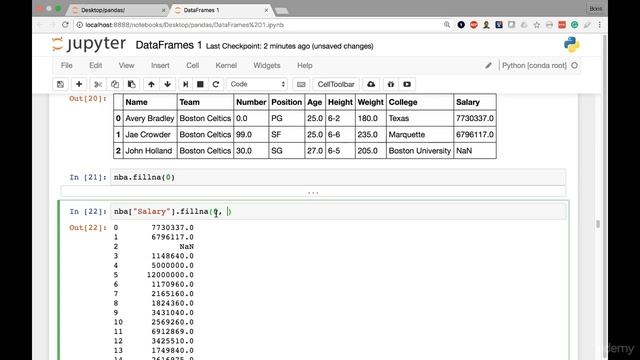Move selected cell up arrow
The height and width of the screenshot is (360, 640).
pos(151,84)
